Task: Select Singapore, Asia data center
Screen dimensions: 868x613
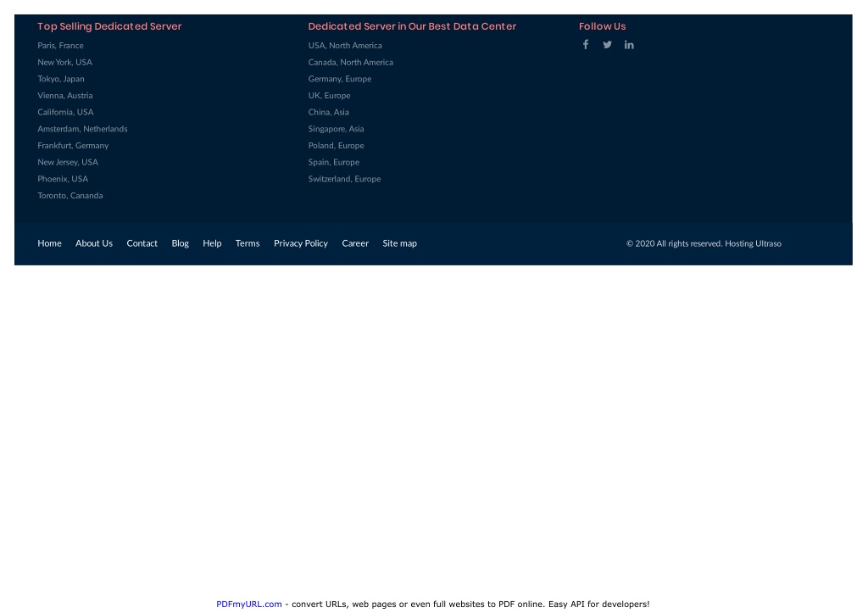Action: tap(336, 129)
